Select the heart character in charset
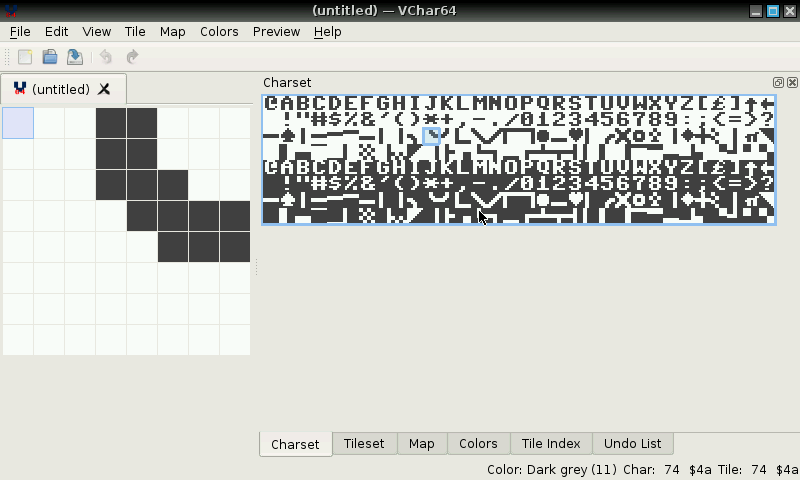 tap(574, 136)
